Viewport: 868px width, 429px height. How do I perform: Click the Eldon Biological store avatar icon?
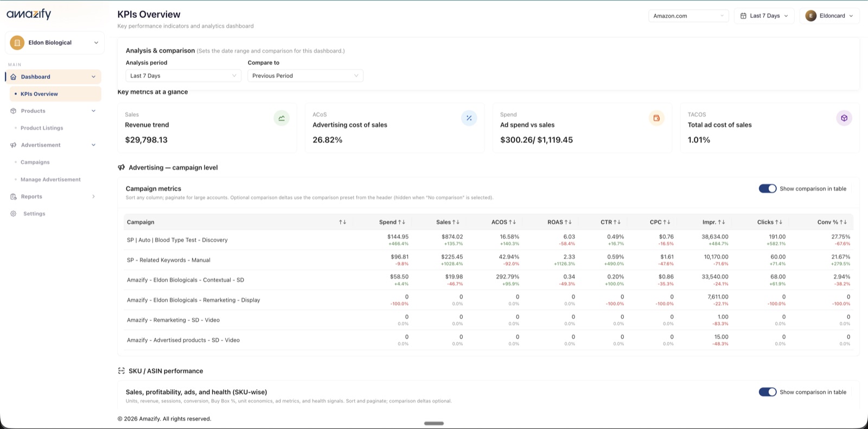click(17, 42)
